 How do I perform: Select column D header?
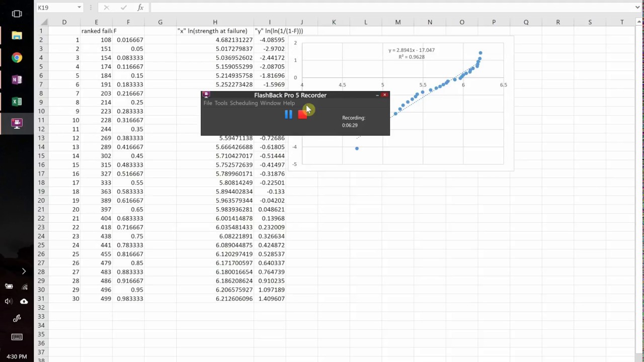[64, 22]
